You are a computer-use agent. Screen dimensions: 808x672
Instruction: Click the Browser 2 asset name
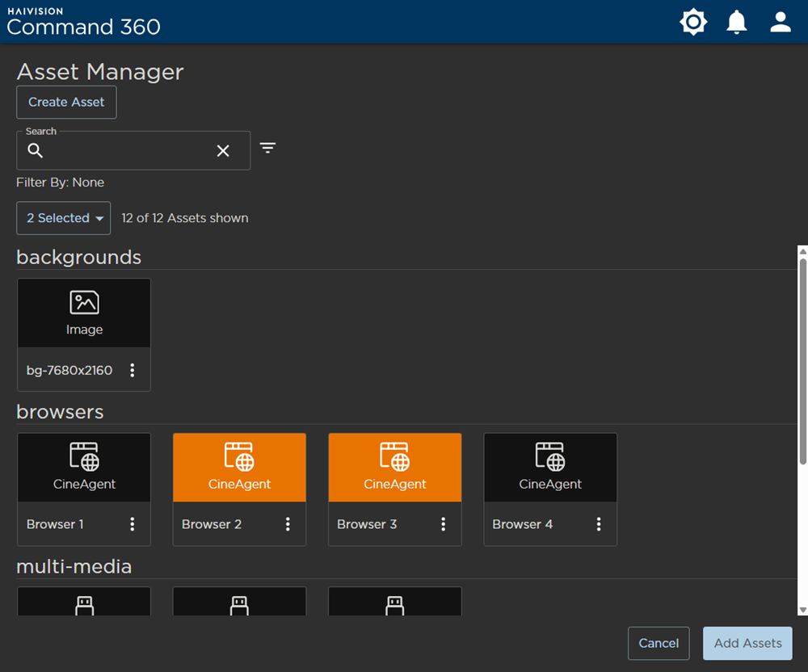pyautogui.click(x=211, y=524)
